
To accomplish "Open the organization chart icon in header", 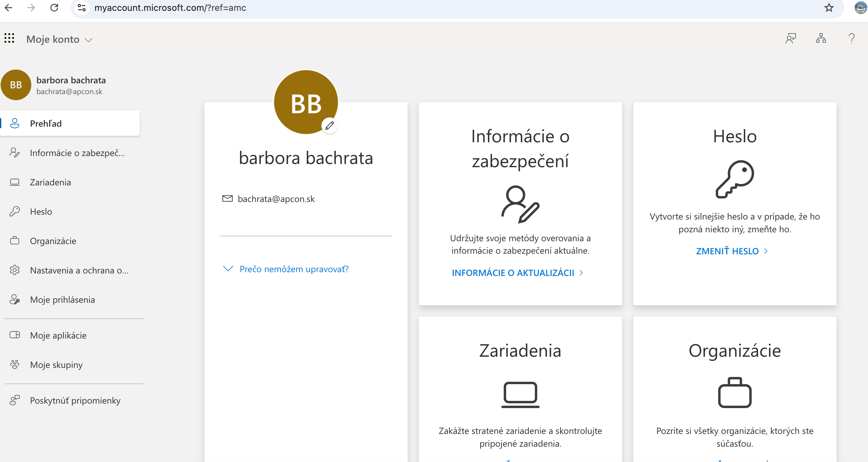I will pyautogui.click(x=821, y=38).
